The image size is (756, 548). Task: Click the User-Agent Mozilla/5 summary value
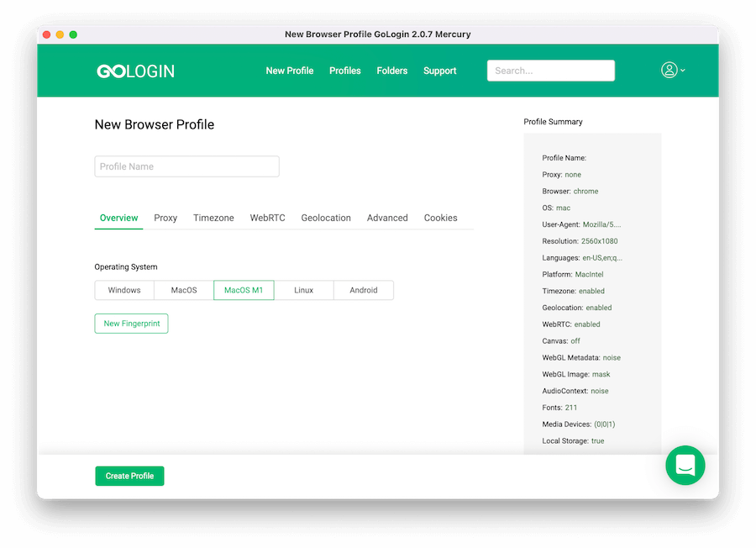[601, 224]
